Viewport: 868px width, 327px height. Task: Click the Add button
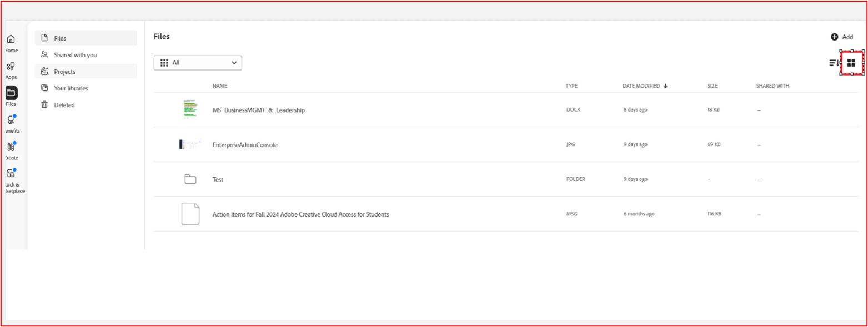pos(842,37)
